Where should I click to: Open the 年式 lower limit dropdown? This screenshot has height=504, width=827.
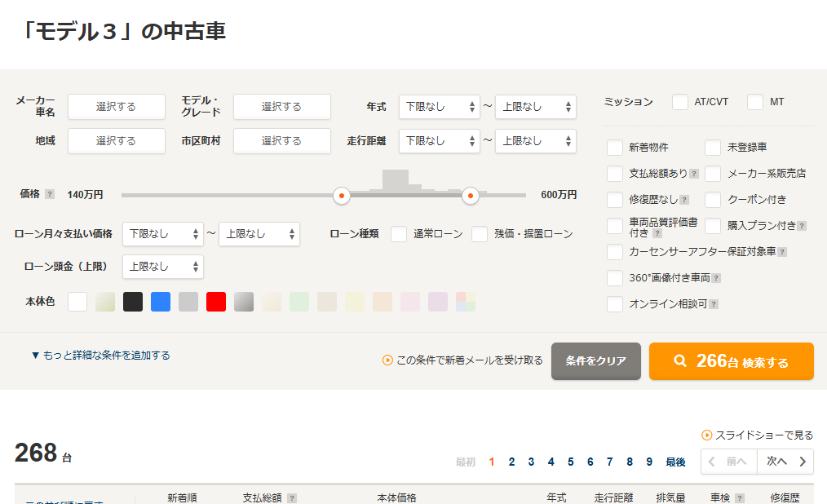point(440,107)
